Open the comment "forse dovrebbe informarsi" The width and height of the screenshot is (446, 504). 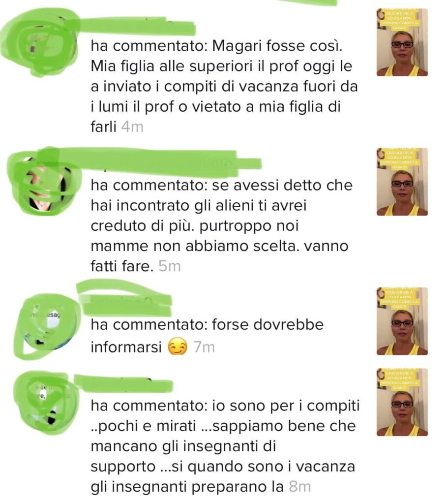[x=207, y=336]
